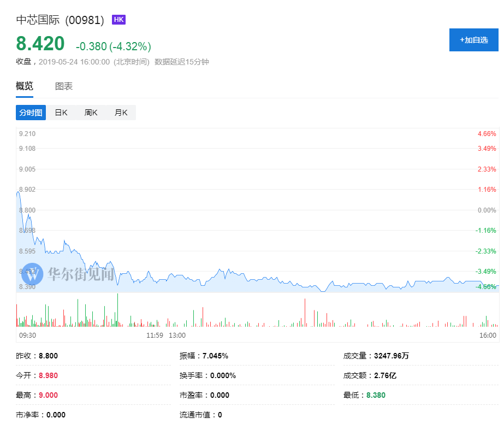Screen dimensions: 504x424
Task: Click the +加自选 add to watchlist button
Action: 473,40
